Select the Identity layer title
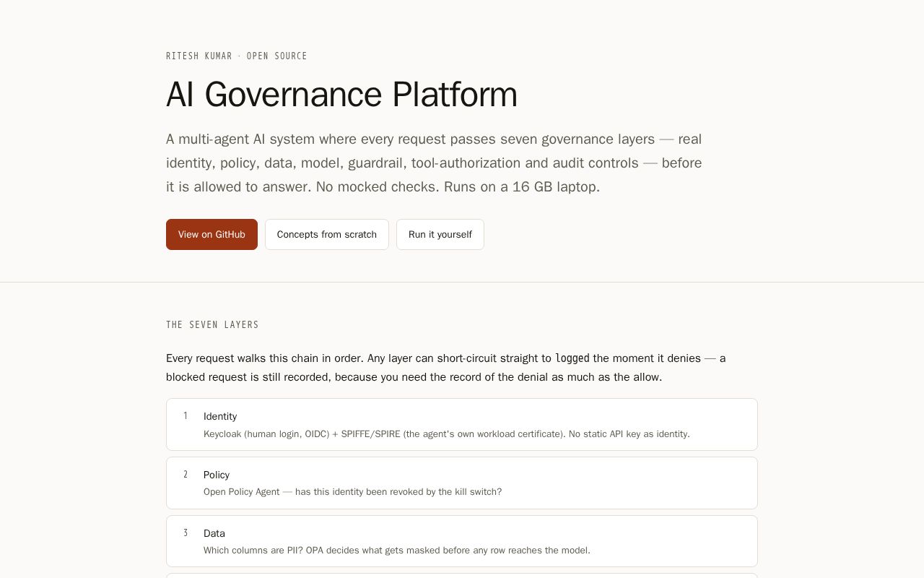 [220, 416]
